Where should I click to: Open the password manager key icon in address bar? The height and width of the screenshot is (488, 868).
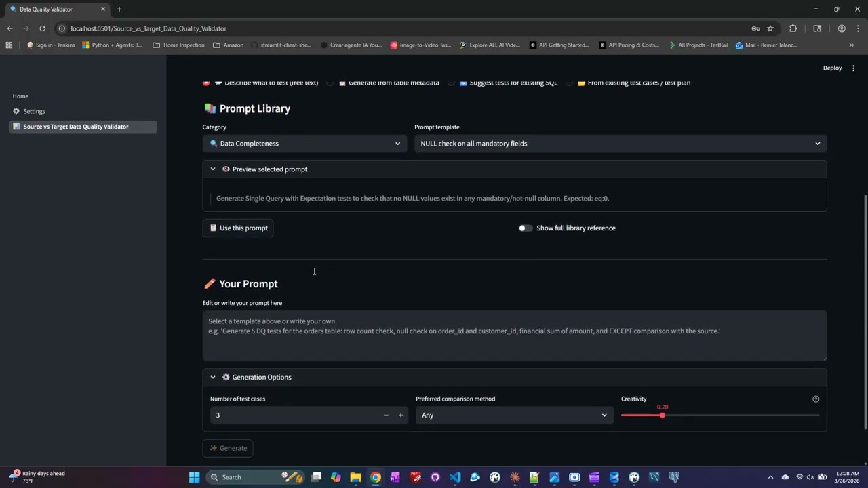pyautogui.click(x=755, y=28)
